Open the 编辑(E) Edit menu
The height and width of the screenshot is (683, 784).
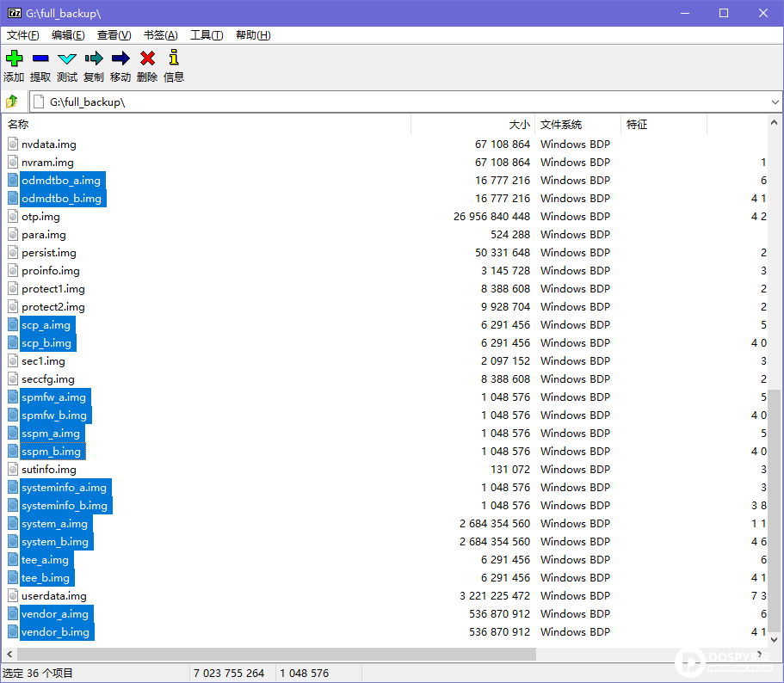point(68,35)
